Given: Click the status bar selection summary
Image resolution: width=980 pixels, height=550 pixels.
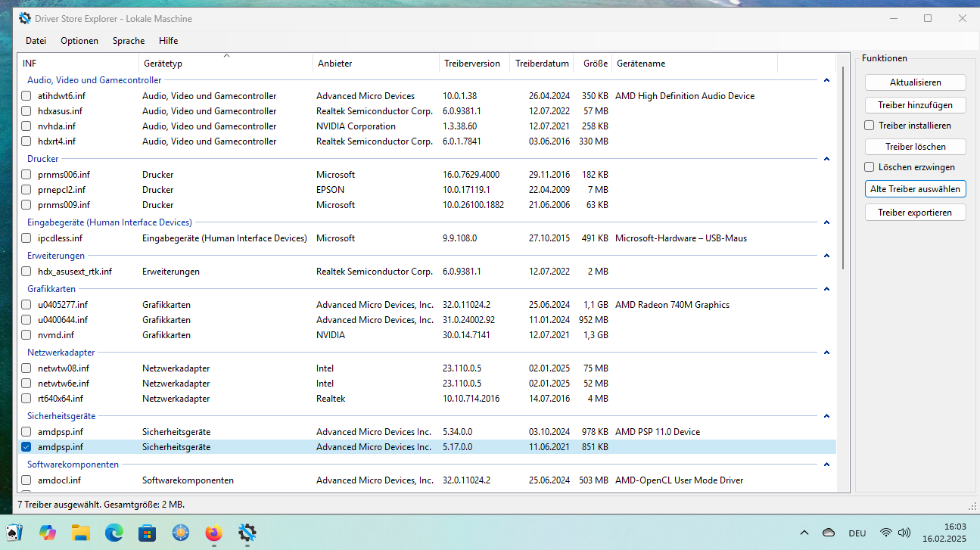Looking at the screenshot, I should pos(101,504).
